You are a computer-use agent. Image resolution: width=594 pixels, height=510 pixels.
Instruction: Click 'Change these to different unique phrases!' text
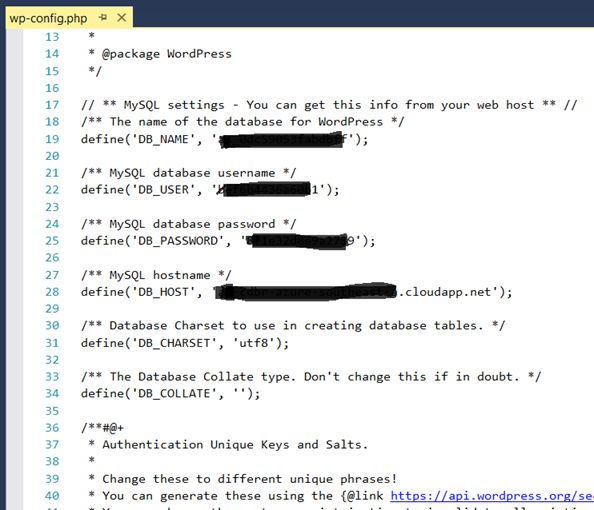[x=249, y=479]
